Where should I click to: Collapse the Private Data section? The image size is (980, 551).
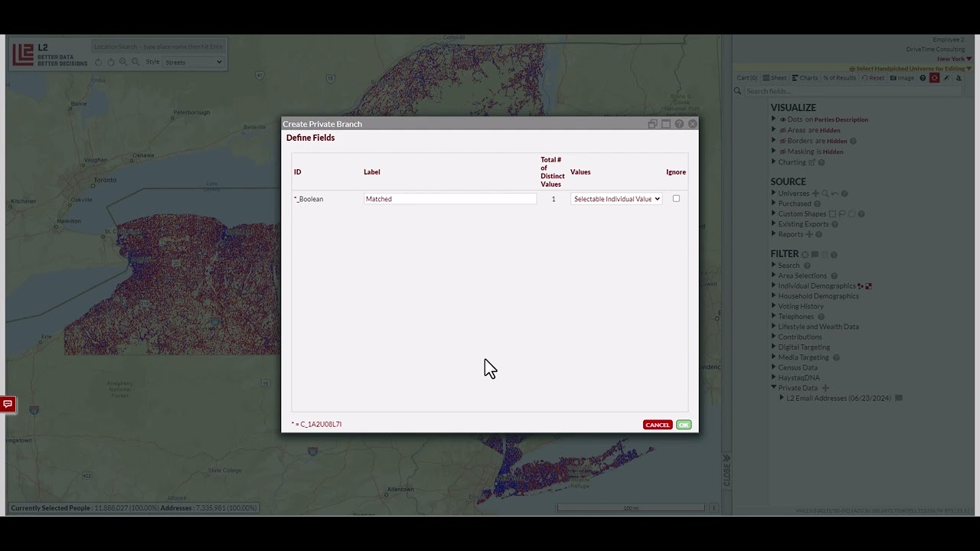[x=774, y=387]
